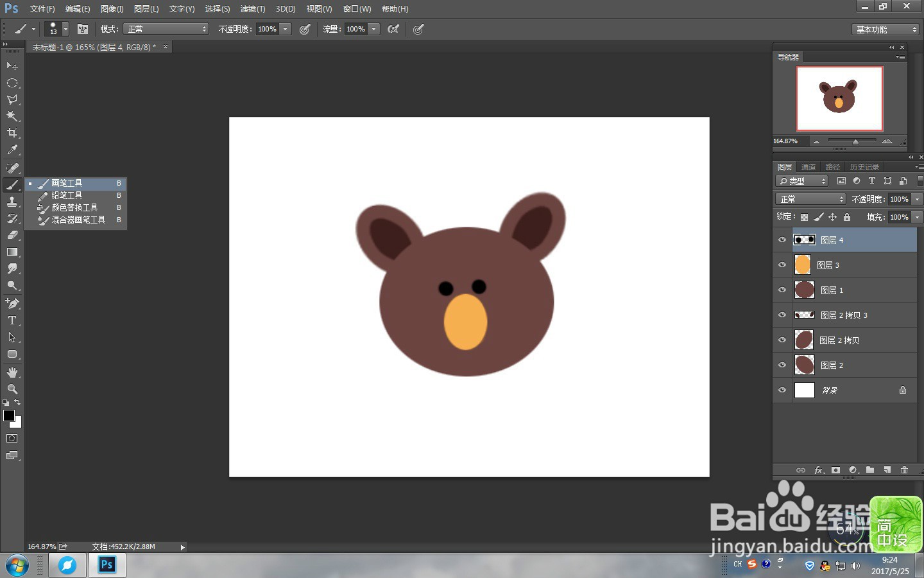Switch to the 历史记录 tab

pyautogui.click(x=864, y=167)
